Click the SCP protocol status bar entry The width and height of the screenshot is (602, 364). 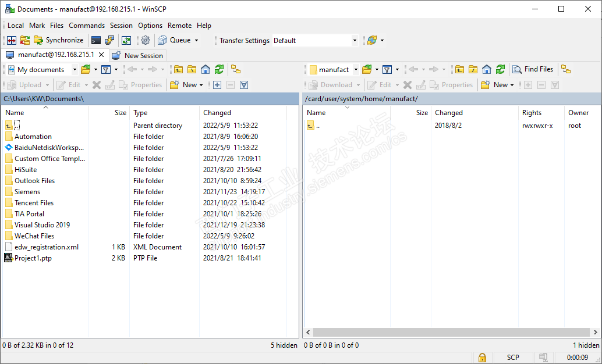tap(513, 358)
